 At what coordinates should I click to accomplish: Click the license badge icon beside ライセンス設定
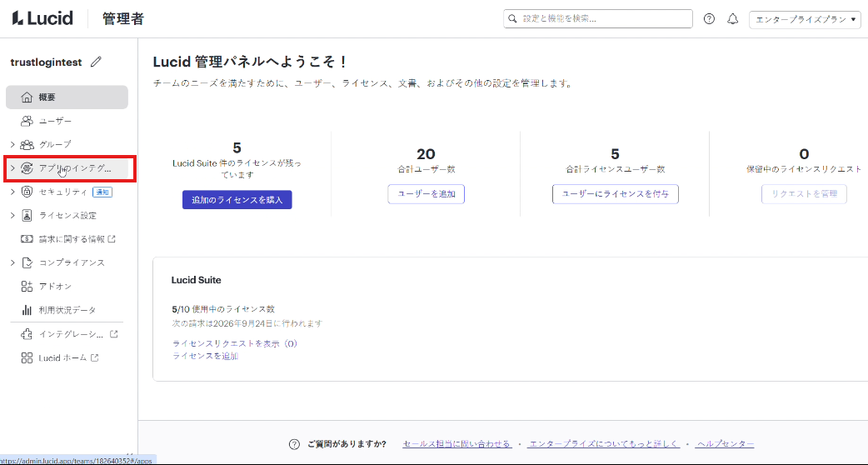(x=27, y=216)
